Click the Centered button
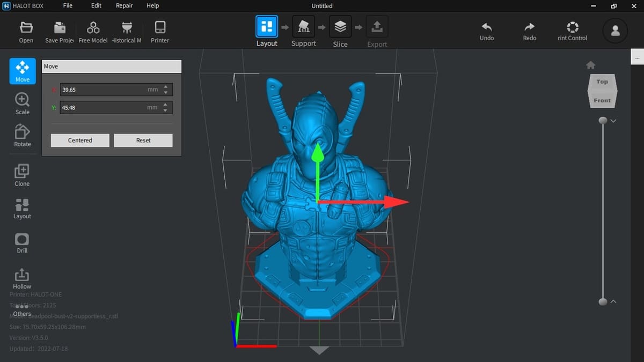 (x=80, y=141)
